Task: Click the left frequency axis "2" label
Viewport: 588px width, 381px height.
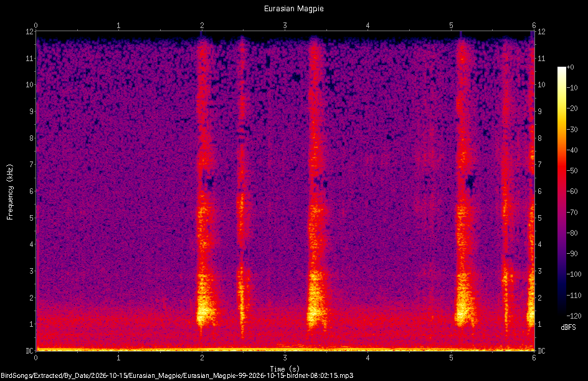Action: (32, 297)
